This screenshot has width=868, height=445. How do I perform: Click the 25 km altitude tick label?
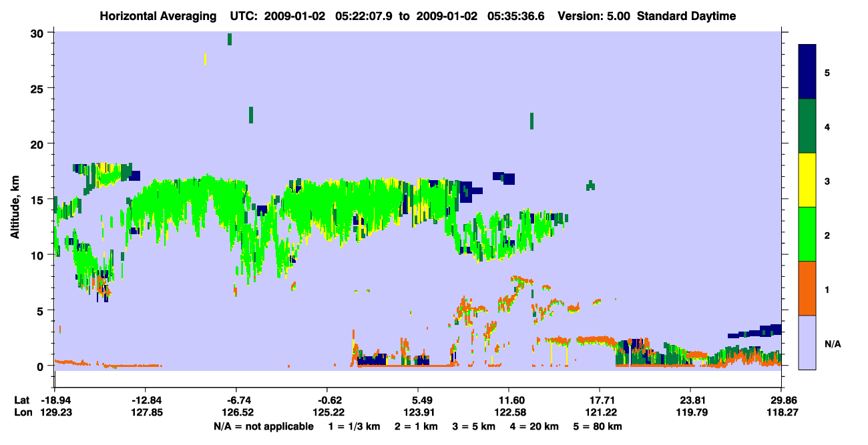[38, 88]
